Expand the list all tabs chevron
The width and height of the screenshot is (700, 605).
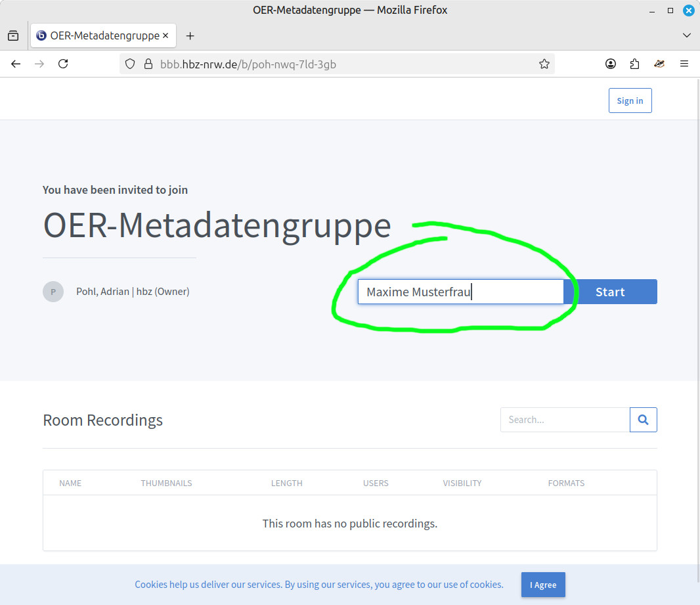pyautogui.click(x=687, y=35)
